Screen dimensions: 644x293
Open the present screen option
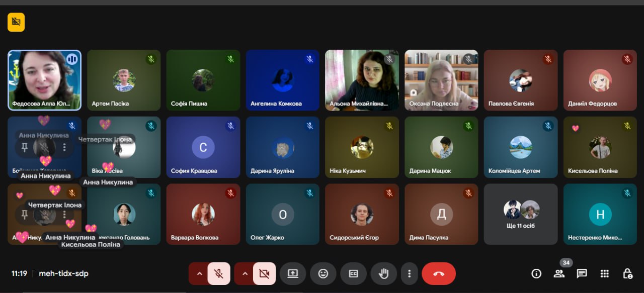(x=293, y=274)
